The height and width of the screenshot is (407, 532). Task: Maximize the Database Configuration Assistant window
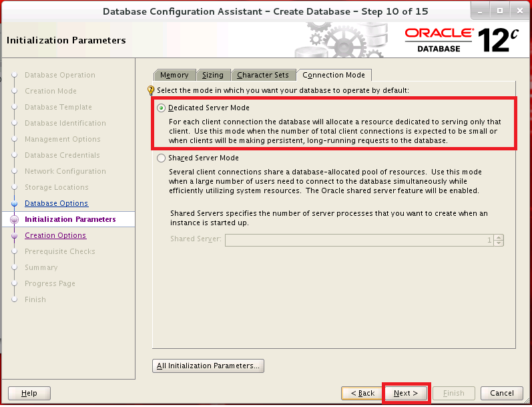499,11
